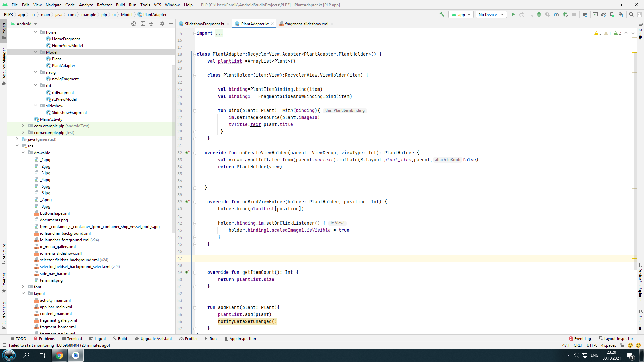Open the Event Log button

580,339
